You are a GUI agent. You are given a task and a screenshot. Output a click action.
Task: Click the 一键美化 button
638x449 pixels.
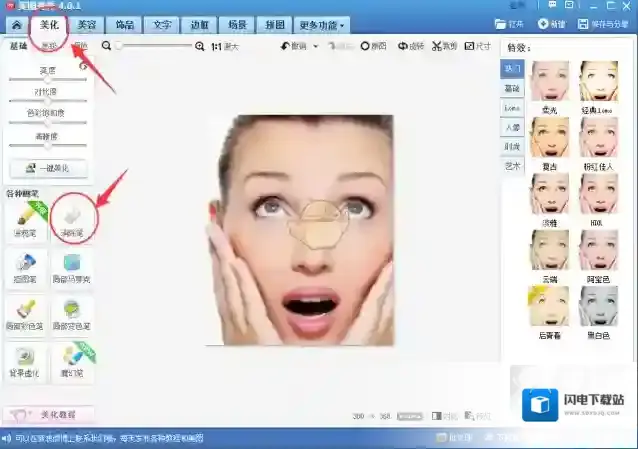(48, 169)
